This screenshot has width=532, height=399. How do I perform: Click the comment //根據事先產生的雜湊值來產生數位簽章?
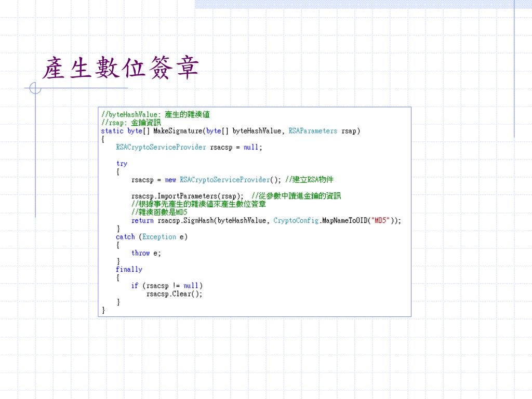[198, 204]
